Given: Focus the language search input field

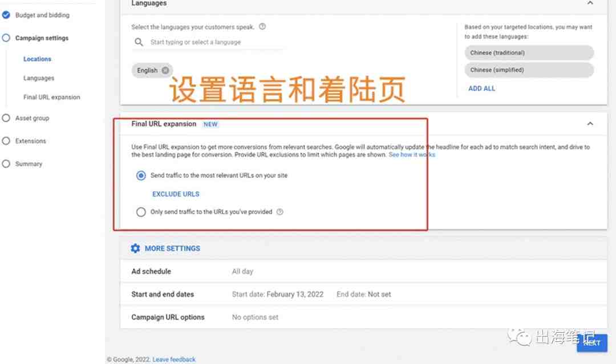Looking at the screenshot, I should [216, 42].
